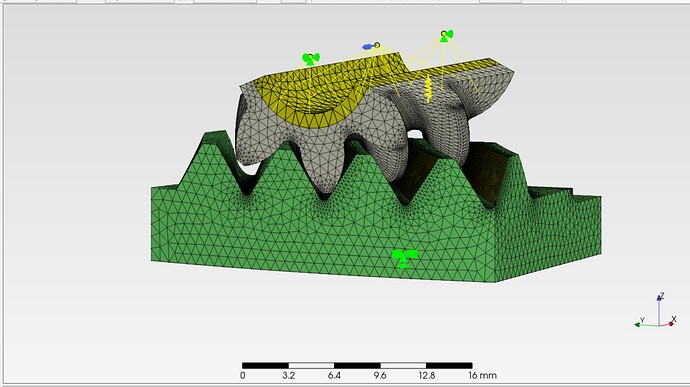Select the green triangle constraint symbol at the top right
Screen dimensions: 690x387
[447, 36]
